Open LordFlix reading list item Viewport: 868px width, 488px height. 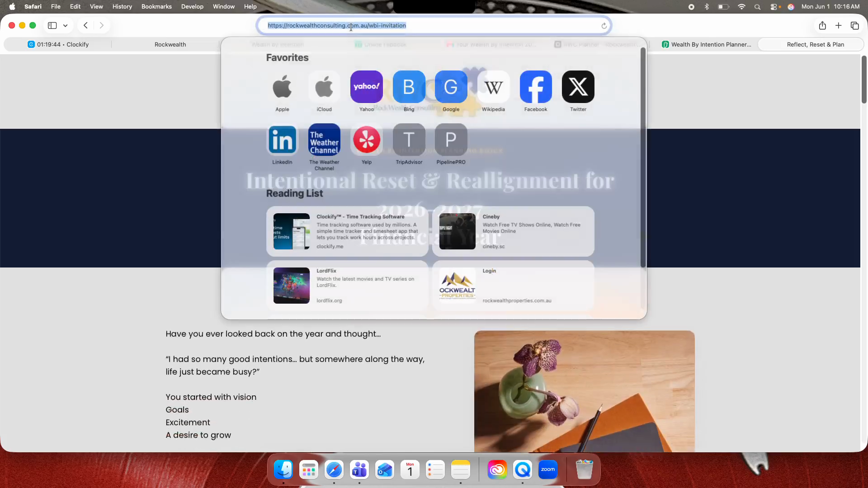(x=347, y=286)
